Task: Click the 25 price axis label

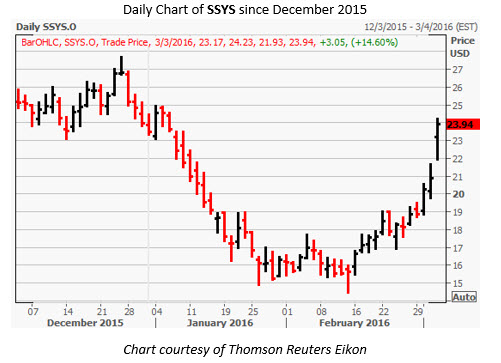Action: 457,105
